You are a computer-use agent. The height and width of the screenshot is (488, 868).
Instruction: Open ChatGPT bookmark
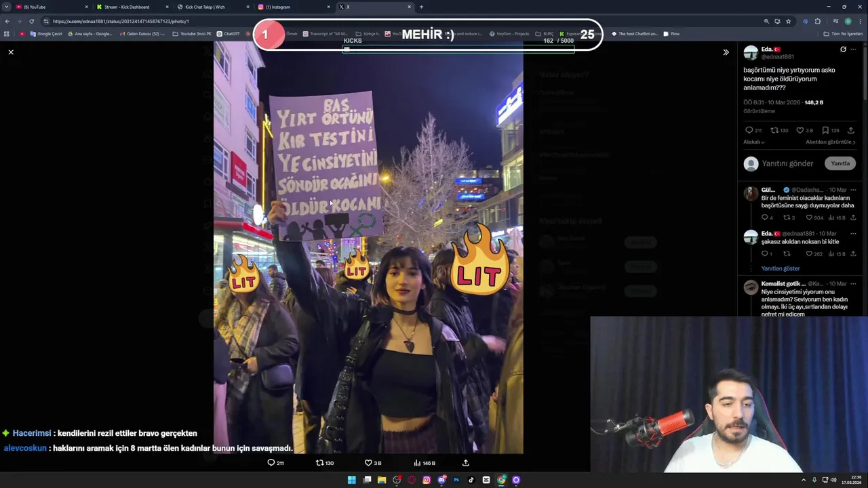228,34
